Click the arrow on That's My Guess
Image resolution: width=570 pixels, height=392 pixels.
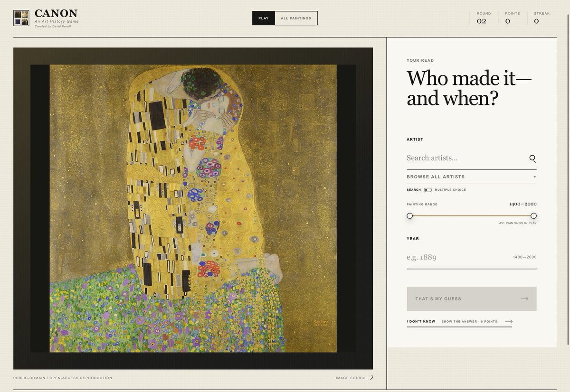pos(524,299)
